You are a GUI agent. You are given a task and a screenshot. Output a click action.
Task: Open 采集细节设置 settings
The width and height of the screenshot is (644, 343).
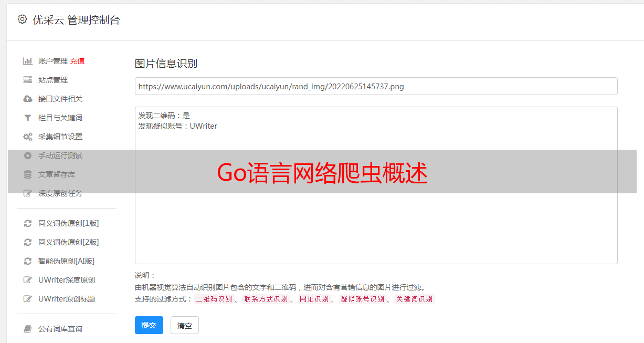click(60, 137)
